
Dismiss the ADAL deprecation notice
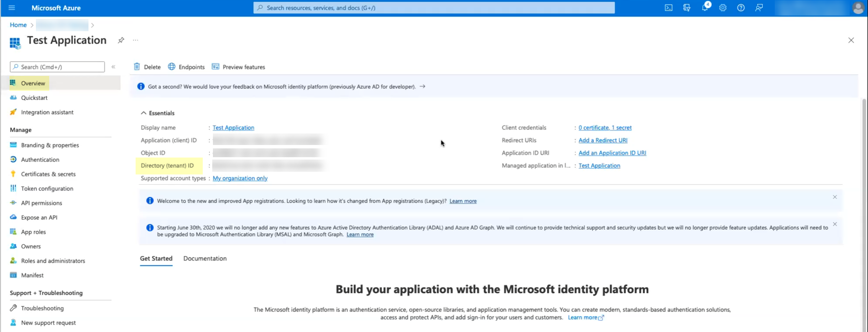click(835, 224)
